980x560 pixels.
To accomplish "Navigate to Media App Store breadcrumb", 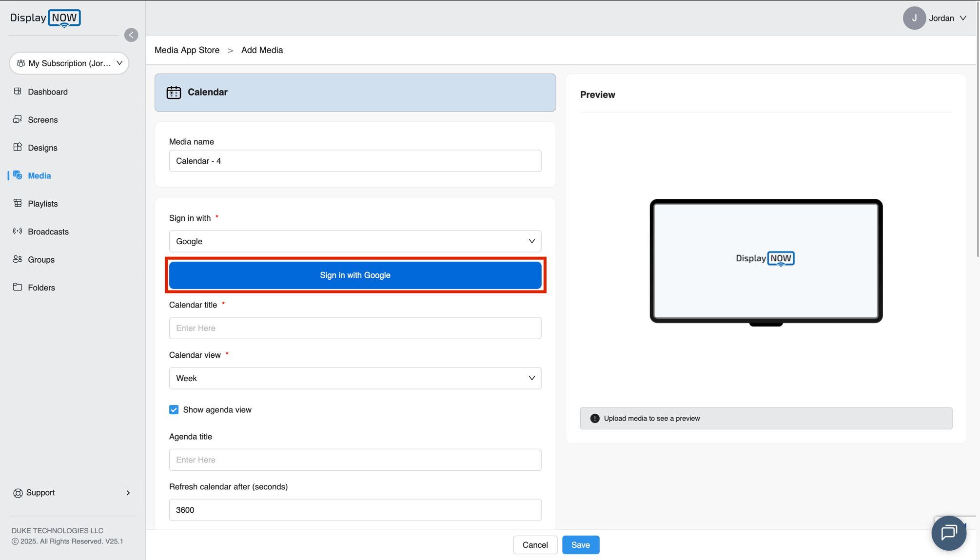I will point(187,50).
